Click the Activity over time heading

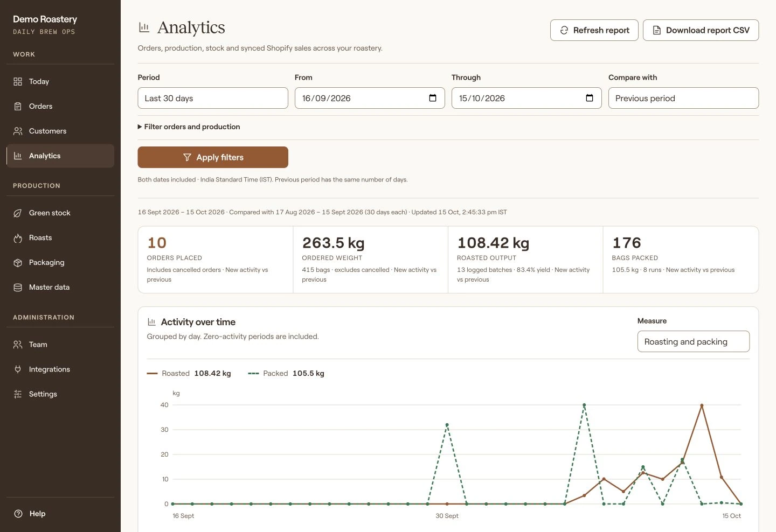tap(198, 322)
